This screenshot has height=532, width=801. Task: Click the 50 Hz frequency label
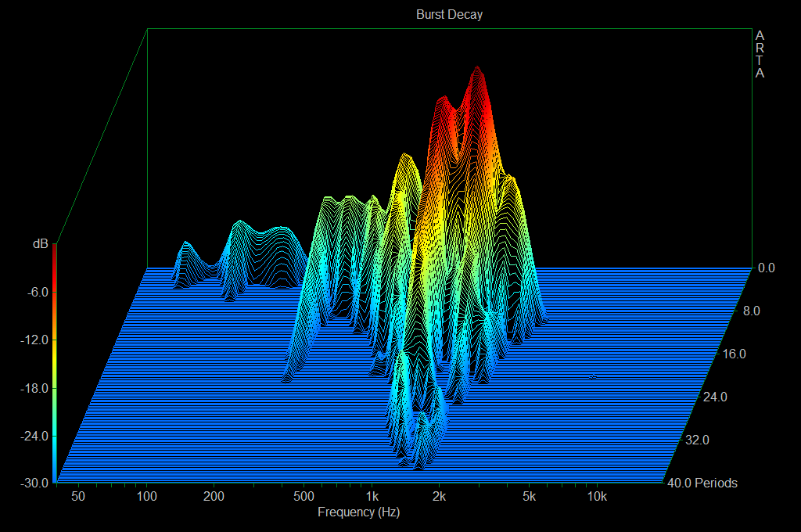[x=78, y=496]
